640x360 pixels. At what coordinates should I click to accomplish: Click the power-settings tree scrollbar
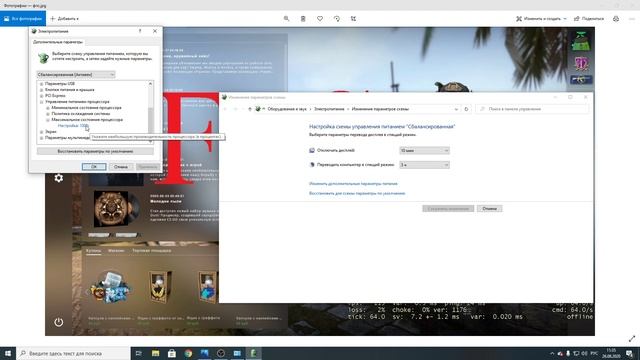tap(151, 112)
